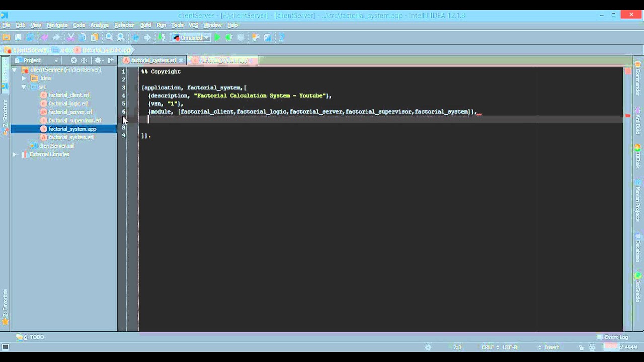Image resolution: width=644 pixels, height=362 pixels.
Task: Open the Unnamed run configuration dropdown
Action: pos(191,38)
